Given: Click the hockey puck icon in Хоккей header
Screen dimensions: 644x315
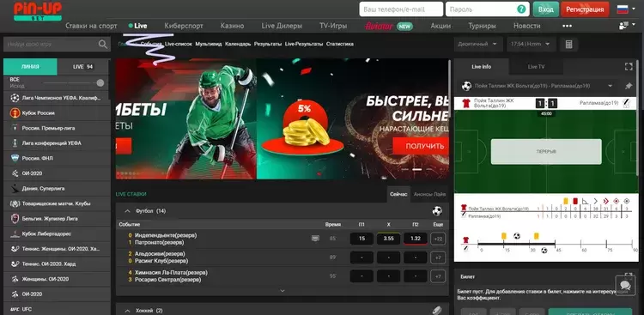Looking at the screenshot, I should (437, 311).
